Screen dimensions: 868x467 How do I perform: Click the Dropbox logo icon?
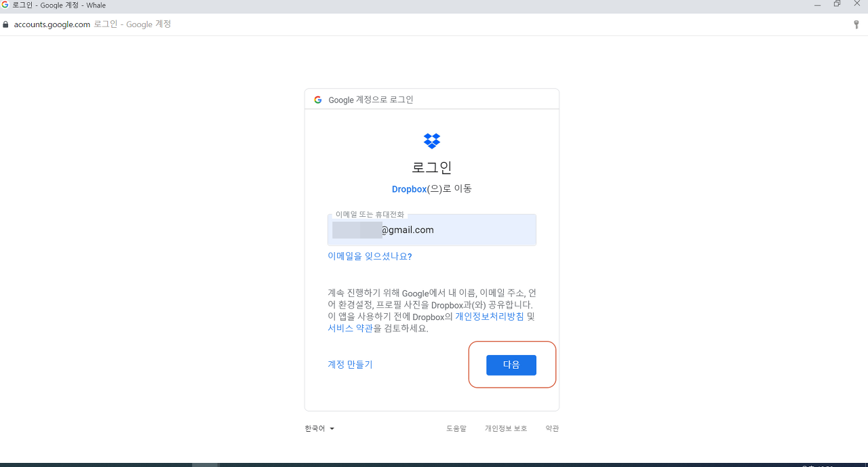[432, 141]
